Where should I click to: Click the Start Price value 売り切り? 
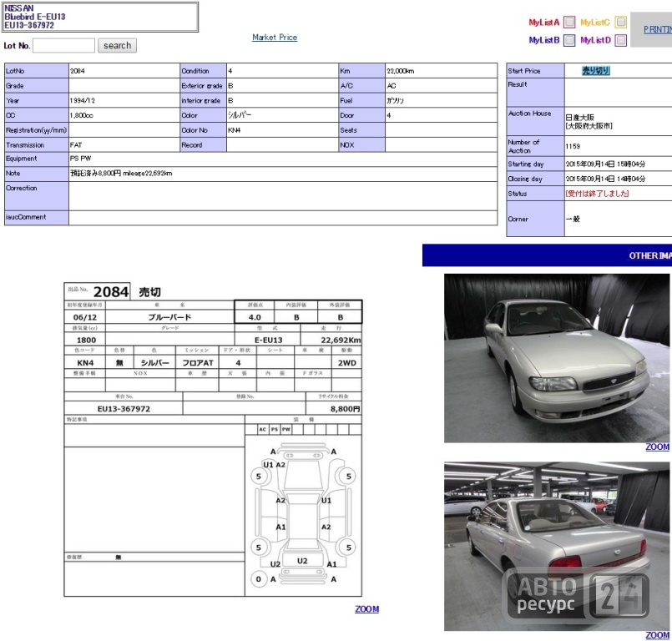pos(595,71)
